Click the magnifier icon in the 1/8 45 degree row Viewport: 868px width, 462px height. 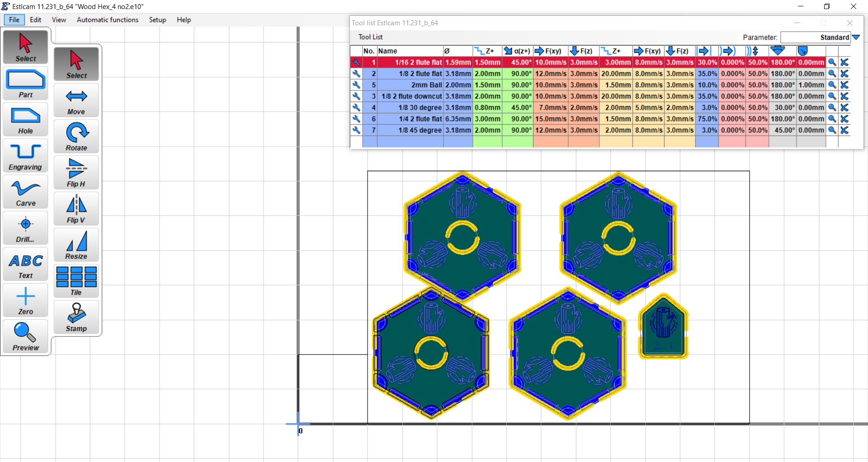click(832, 130)
